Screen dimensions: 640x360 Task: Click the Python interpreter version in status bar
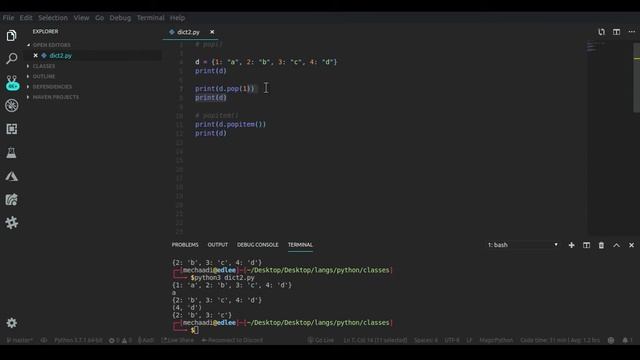coord(78,340)
